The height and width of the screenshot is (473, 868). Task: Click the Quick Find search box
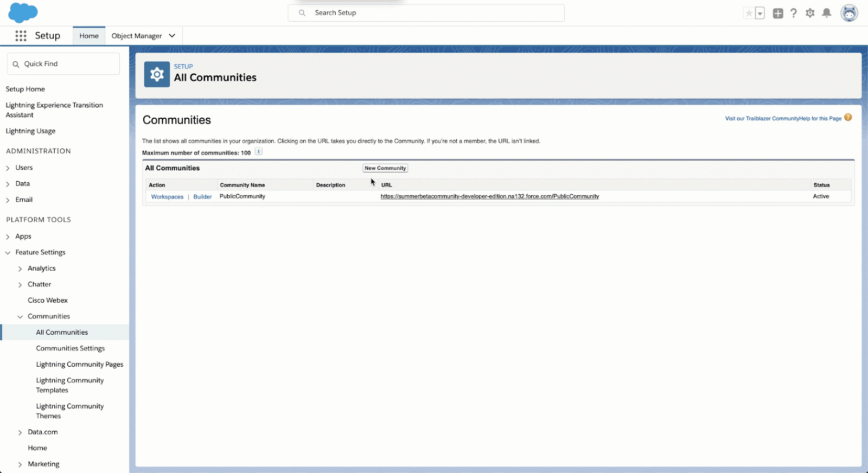point(63,64)
